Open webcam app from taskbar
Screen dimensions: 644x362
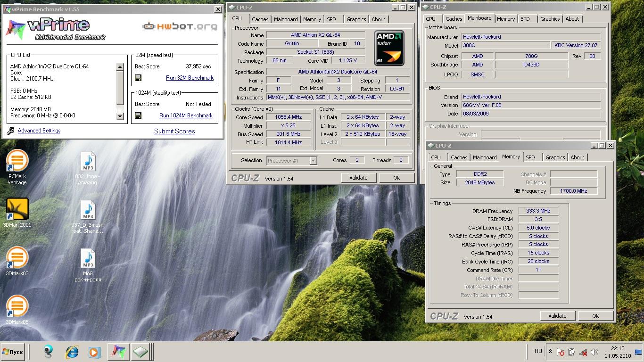pyautogui.click(x=48, y=352)
